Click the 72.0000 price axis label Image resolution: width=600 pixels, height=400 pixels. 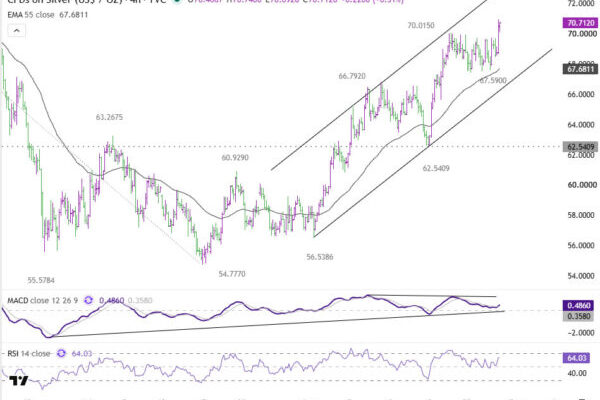click(x=582, y=3)
